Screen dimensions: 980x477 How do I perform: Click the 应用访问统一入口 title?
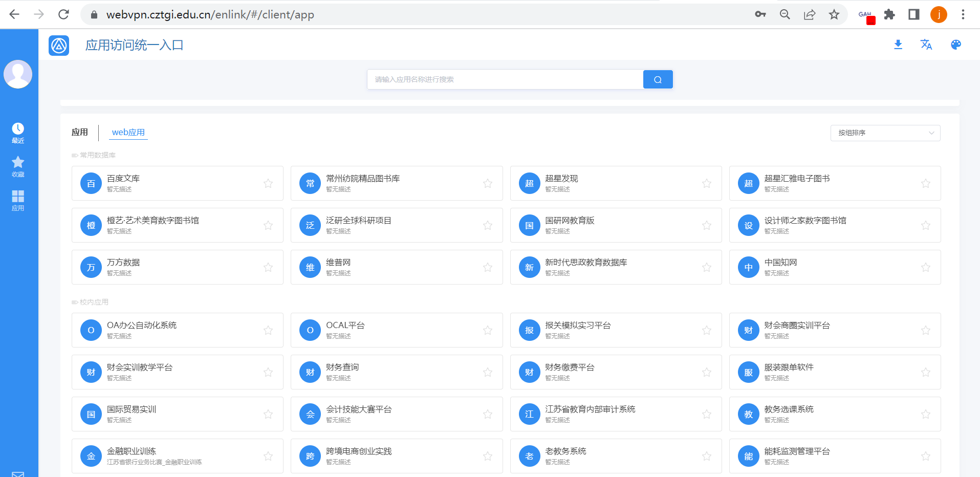tap(135, 45)
